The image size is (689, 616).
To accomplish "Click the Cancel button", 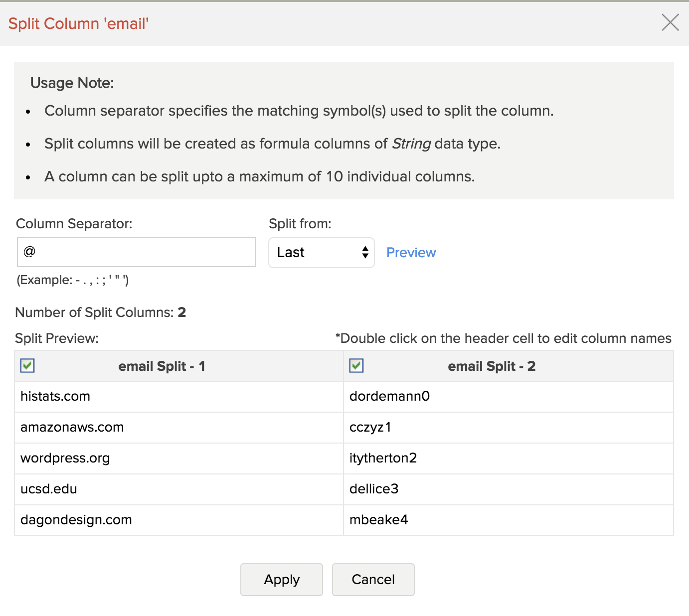I will 373,580.
